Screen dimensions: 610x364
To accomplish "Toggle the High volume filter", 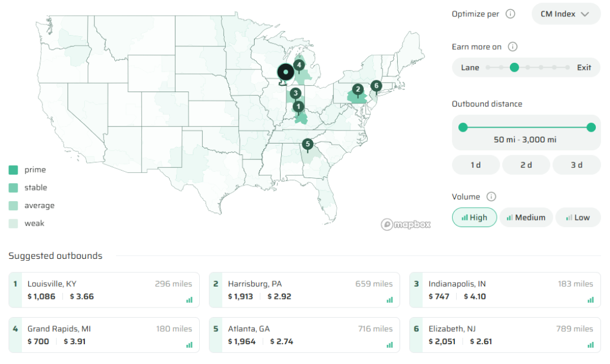I will click(x=474, y=218).
